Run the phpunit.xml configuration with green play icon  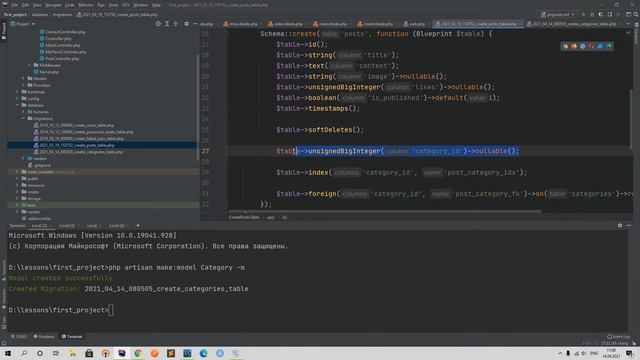584,14
